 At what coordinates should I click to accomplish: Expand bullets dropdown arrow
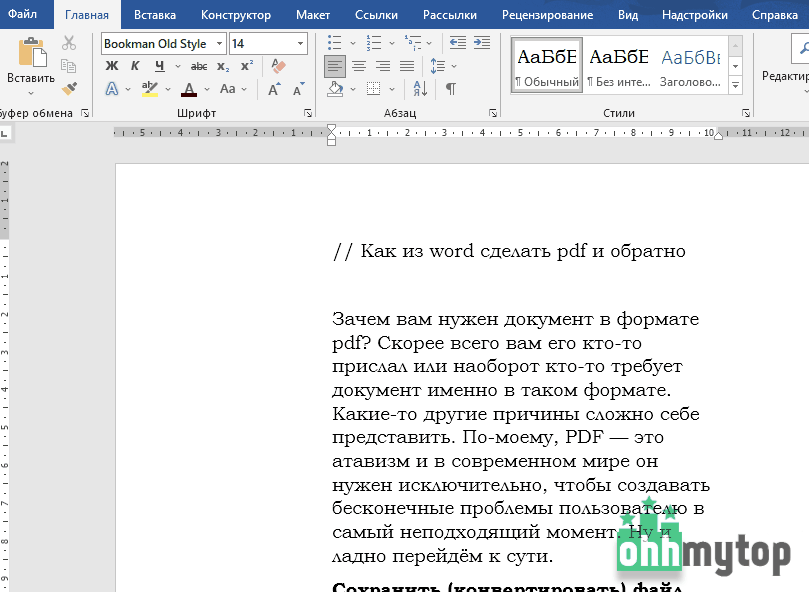353,43
